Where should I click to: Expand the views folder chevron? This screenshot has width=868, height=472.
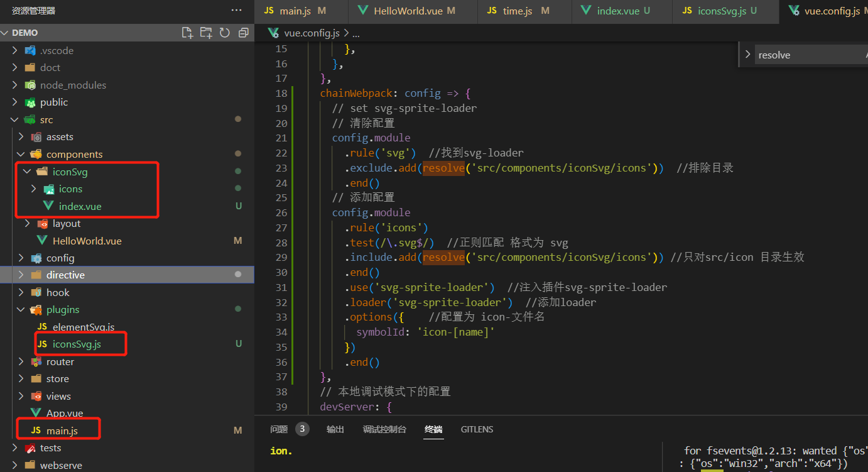coord(21,396)
